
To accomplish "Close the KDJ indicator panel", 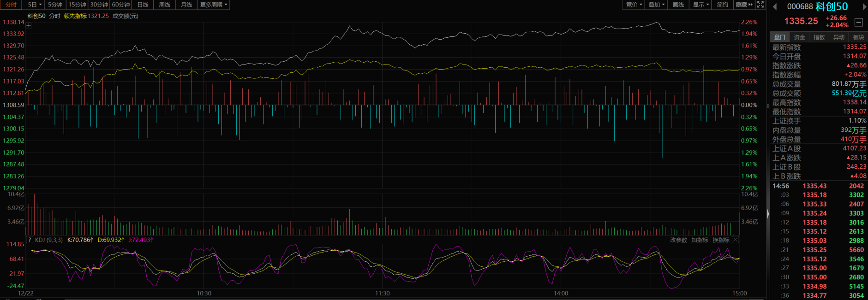I will click(x=736, y=240).
